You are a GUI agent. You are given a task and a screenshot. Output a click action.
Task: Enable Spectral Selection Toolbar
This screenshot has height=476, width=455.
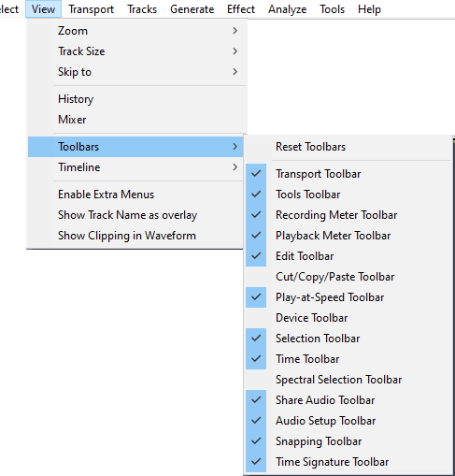[x=348, y=380]
